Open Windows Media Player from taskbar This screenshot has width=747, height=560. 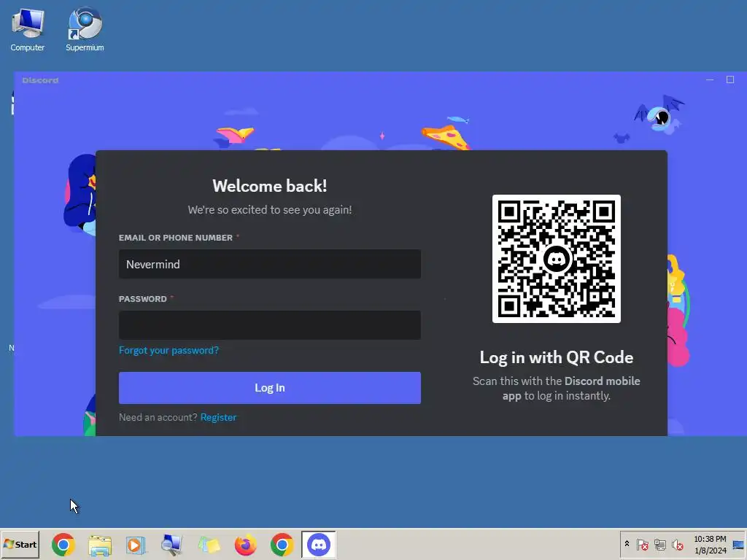click(135, 545)
